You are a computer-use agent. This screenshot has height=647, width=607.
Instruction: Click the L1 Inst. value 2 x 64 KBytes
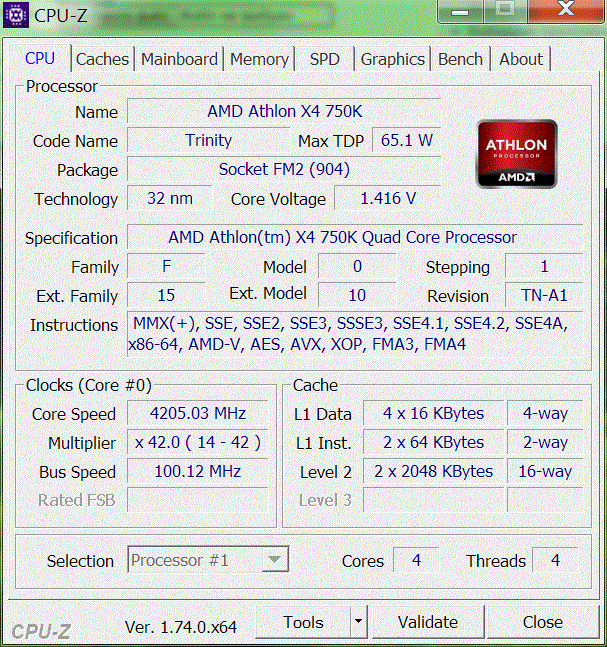[433, 442]
